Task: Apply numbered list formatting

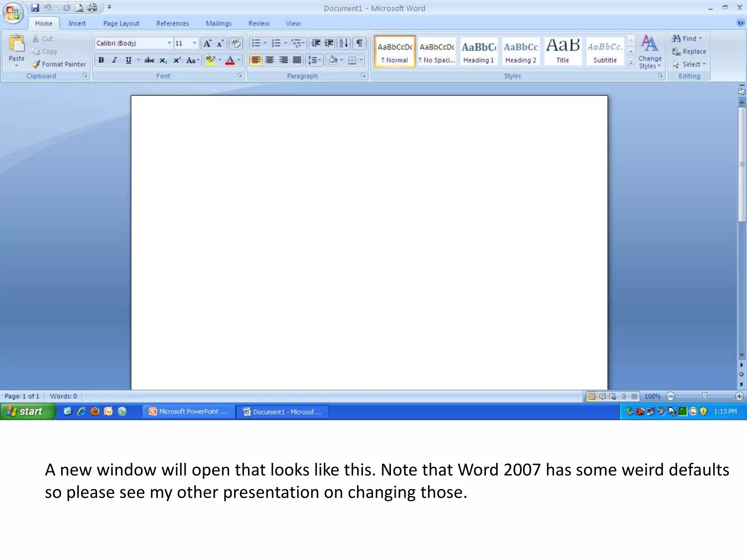Action: pyautogui.click(x=276, y=43)
